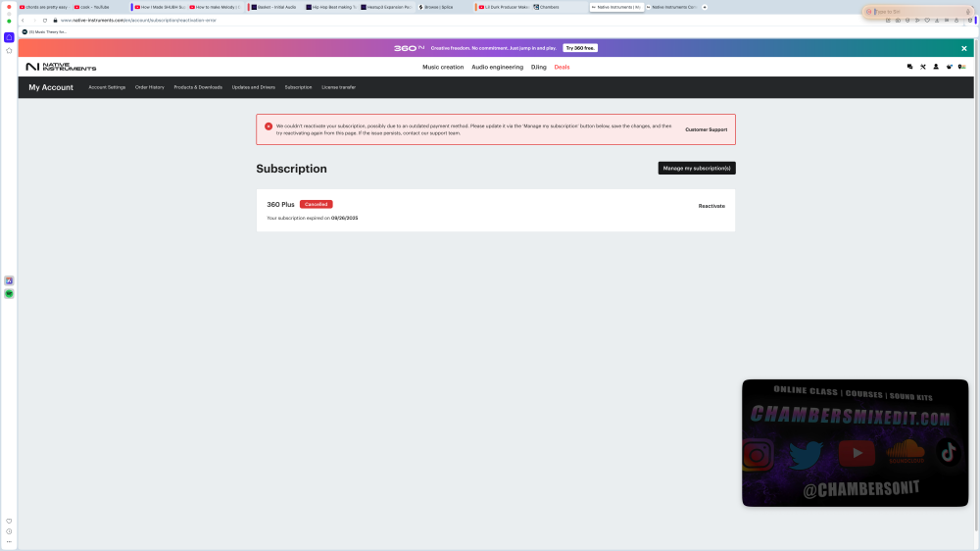980x551 pixels.
Task: Open the tools and services icon
Action: pos(922,67)
